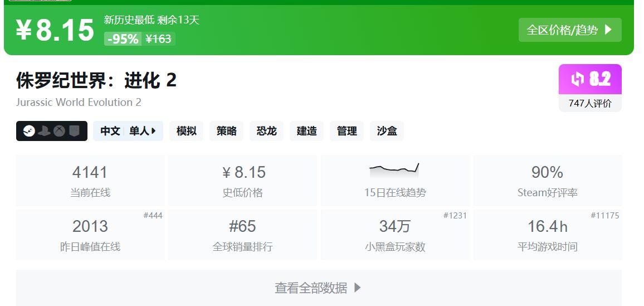Select the 建造 tag
The height and width of the screenshot is (306, 644).
(306, 131)
